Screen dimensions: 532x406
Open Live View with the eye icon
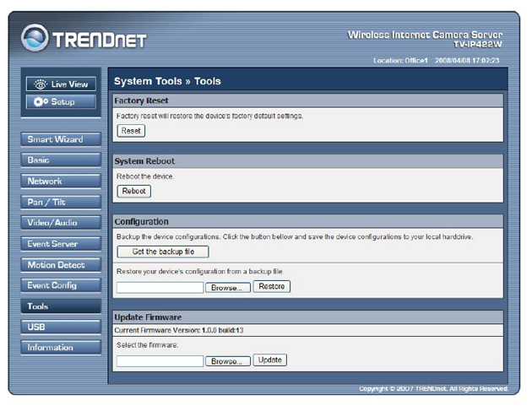click(61, 84)
